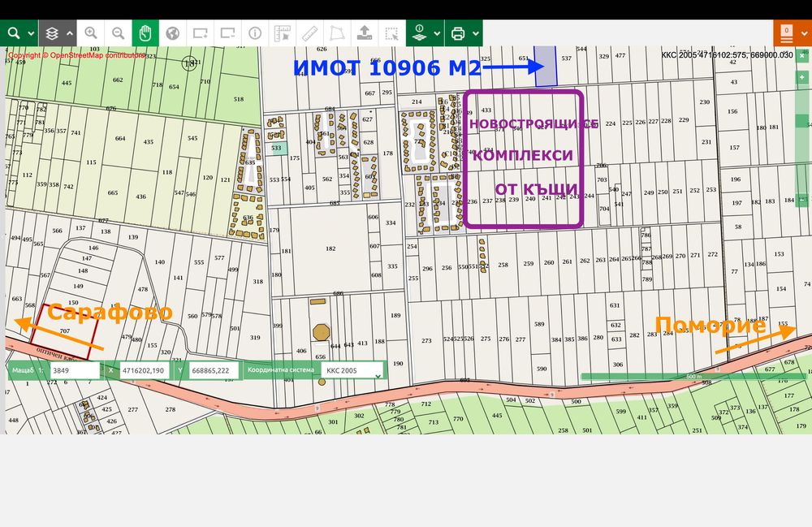Open the ruler-and-pointer coordinate tool
The image size is (812, 527).
point(283,33)
